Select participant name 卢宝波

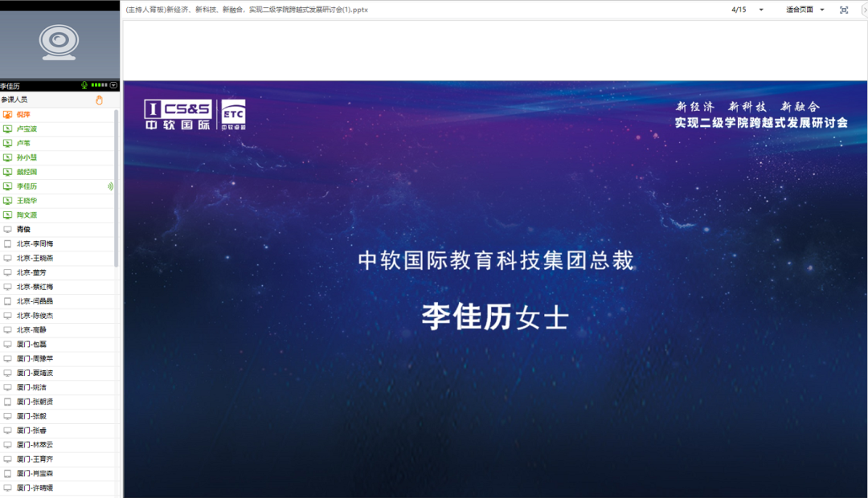[27, 129]
